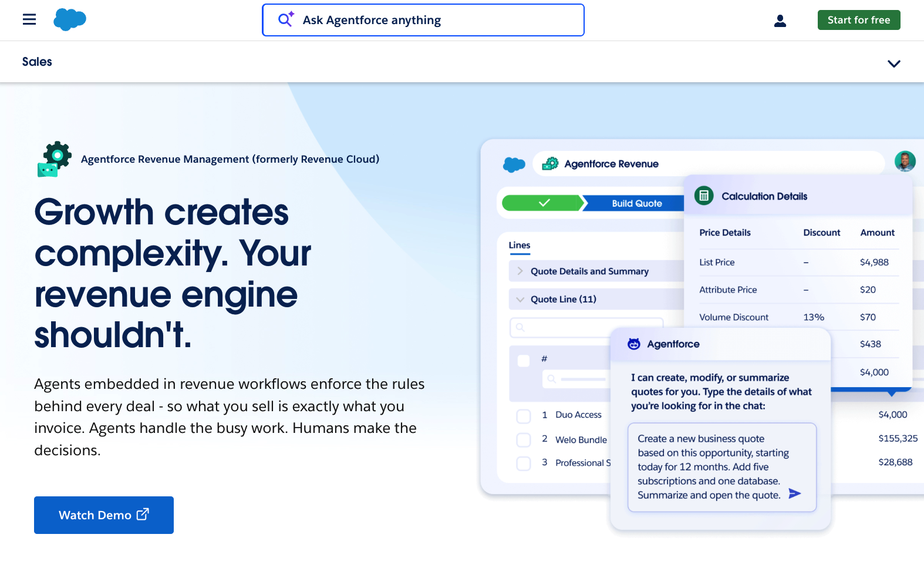The height and width of the screenshot is (578, 924).
Task: Click the Volume Discount row label
Action: click(x=734, y=317)
